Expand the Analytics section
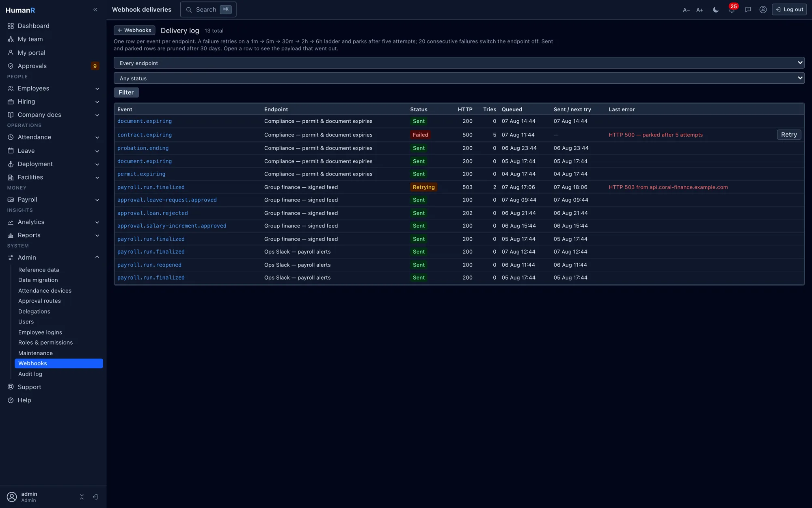812x508 pixels. click(x=53, y=222)
